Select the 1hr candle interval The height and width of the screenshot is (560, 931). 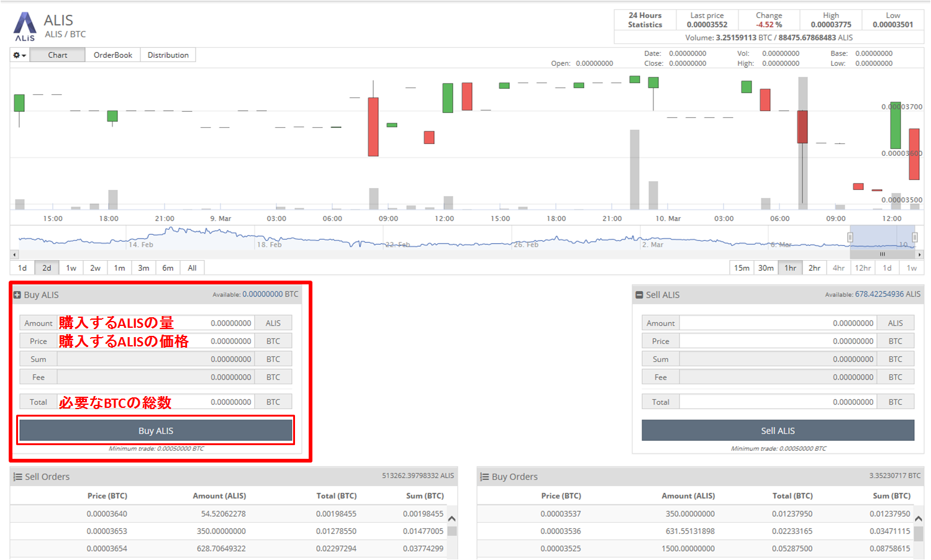(x=790, y=268)
